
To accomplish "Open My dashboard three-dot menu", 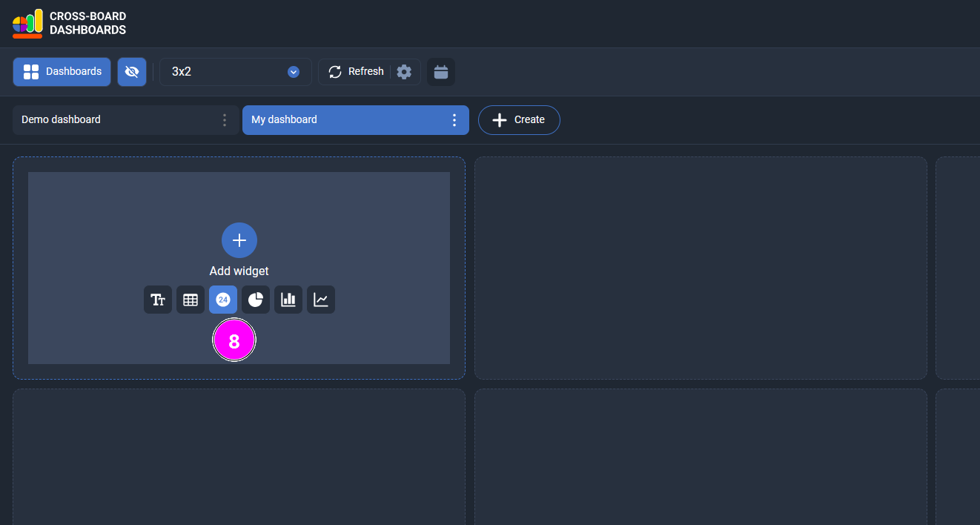I will (454, 120).
